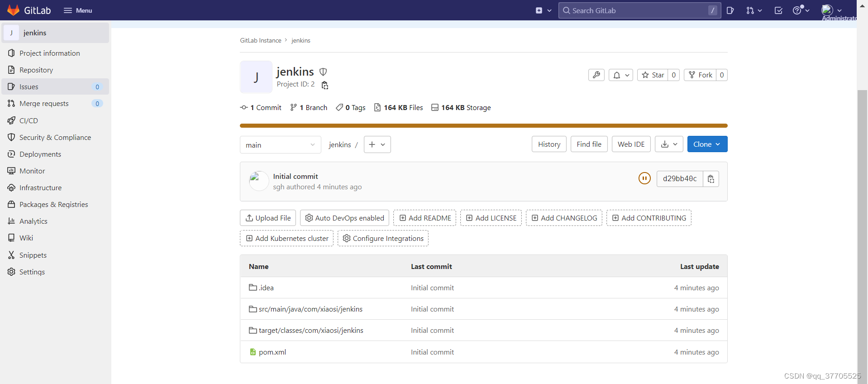Click 164 KB Files stat
The image size is (868, 384).
pos(398,107)
